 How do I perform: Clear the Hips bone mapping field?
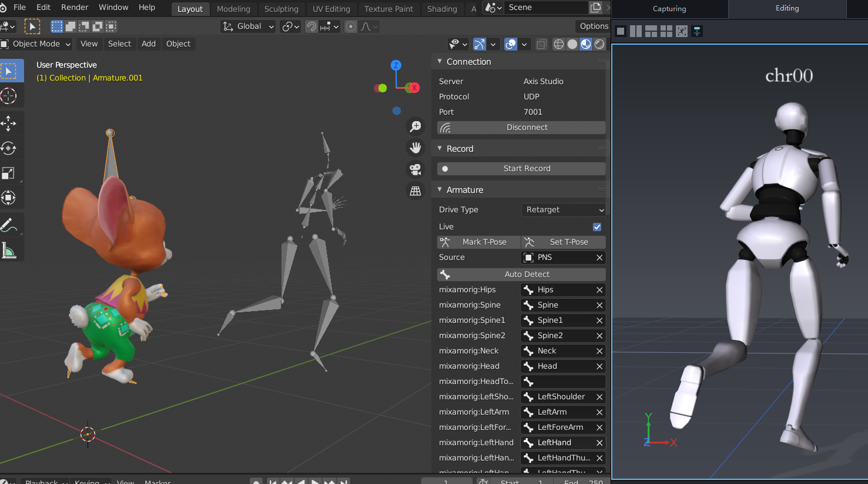click(599, 290)
